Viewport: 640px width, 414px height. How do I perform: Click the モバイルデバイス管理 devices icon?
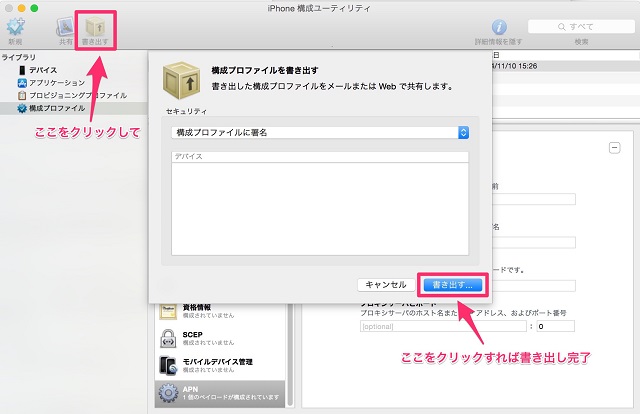168,365
